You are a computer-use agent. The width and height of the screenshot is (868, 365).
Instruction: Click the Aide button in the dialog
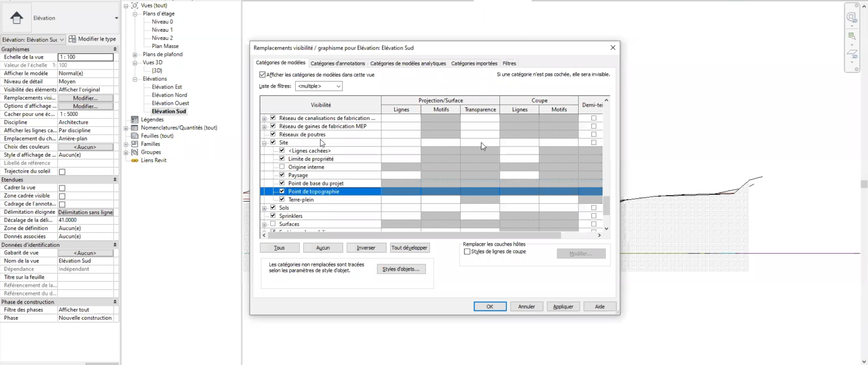[600, 306]
